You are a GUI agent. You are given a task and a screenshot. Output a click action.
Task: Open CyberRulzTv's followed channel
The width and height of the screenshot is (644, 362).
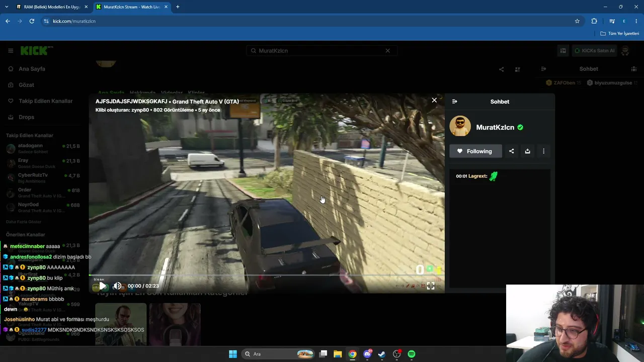(43, 178)
